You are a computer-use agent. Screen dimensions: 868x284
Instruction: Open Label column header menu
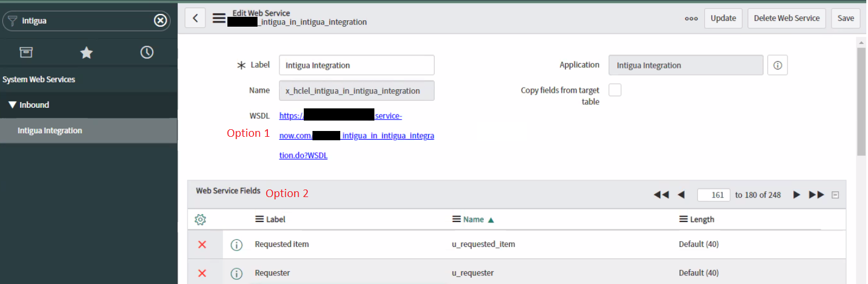tap(260, 220)
